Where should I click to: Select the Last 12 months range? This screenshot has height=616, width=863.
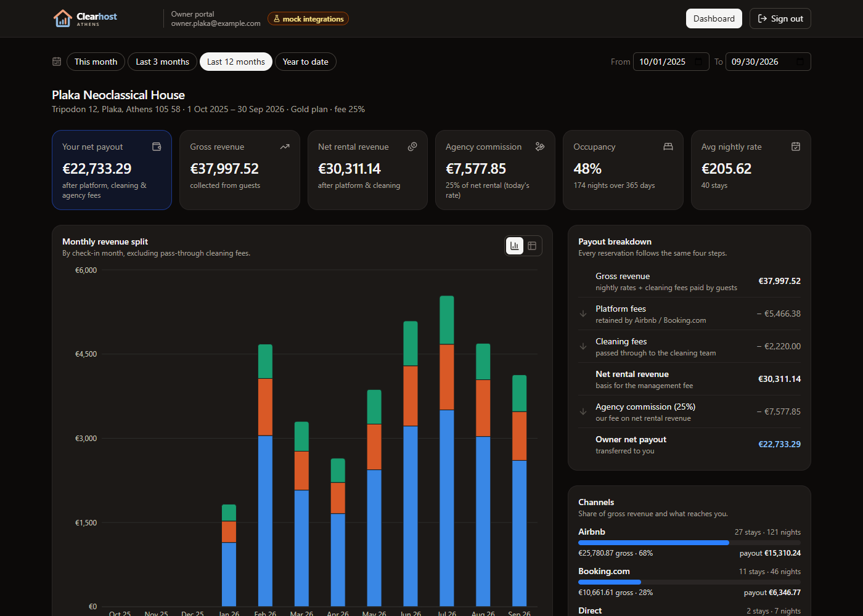coord(236,62)
